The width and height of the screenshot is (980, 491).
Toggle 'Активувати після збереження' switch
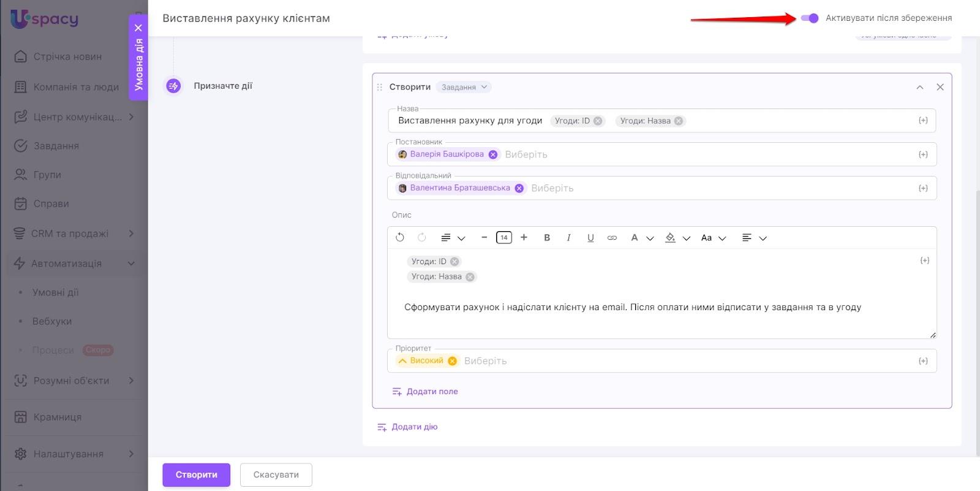click(x=809, y=18)
